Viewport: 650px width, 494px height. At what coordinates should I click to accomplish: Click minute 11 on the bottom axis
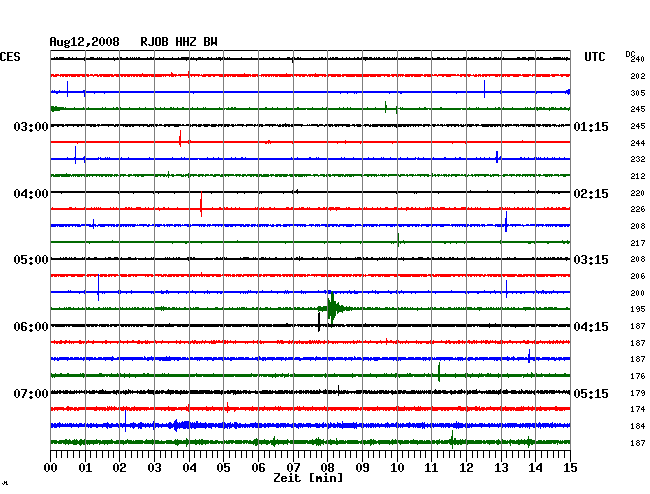point(431,467)
